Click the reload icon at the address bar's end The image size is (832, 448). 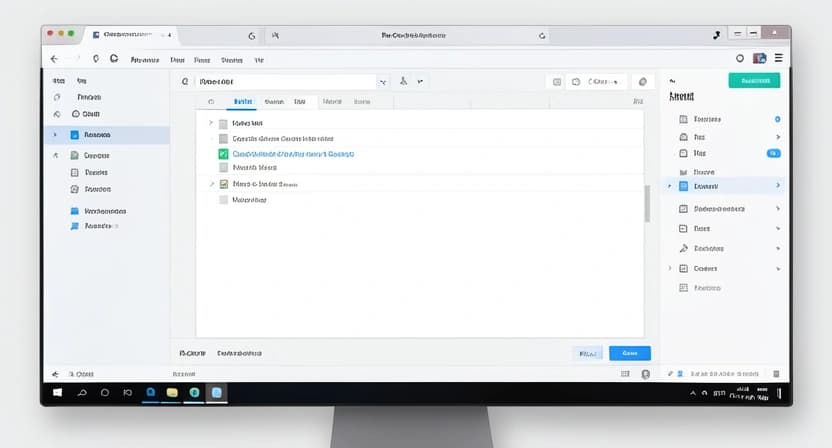point(542,36)
